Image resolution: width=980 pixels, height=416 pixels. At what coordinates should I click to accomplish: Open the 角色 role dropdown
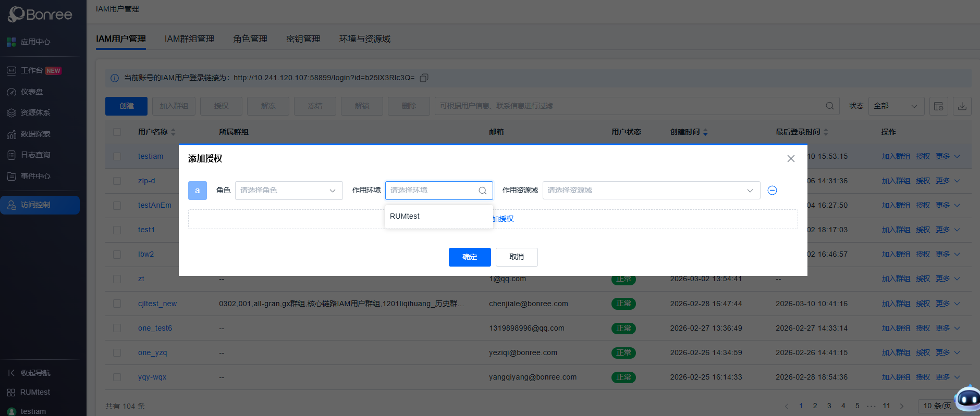[289, 191]
